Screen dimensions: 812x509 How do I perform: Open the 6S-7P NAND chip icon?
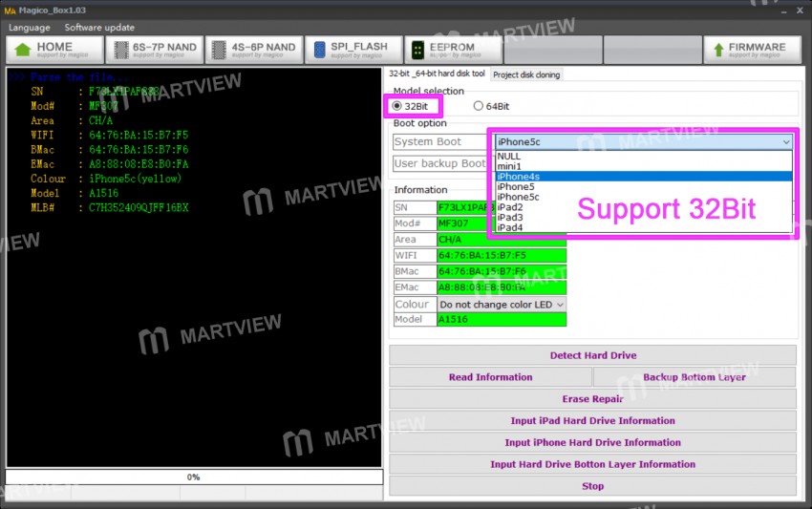121,50
